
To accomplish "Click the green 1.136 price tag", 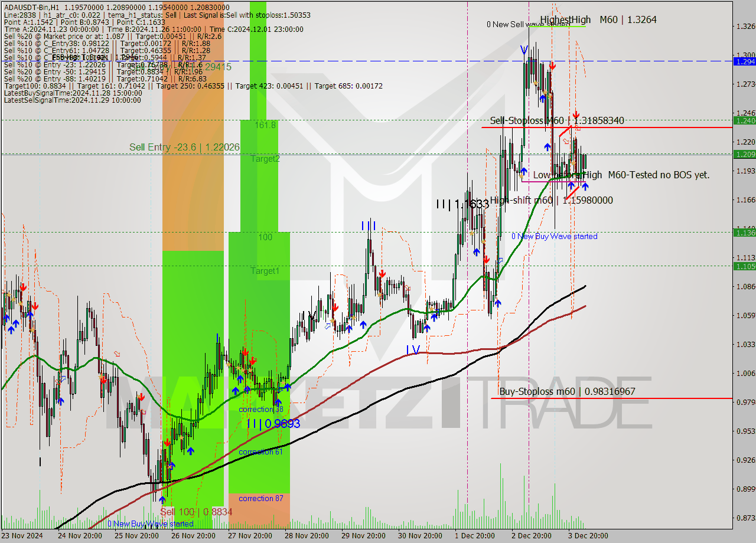I will click(744, 233).
